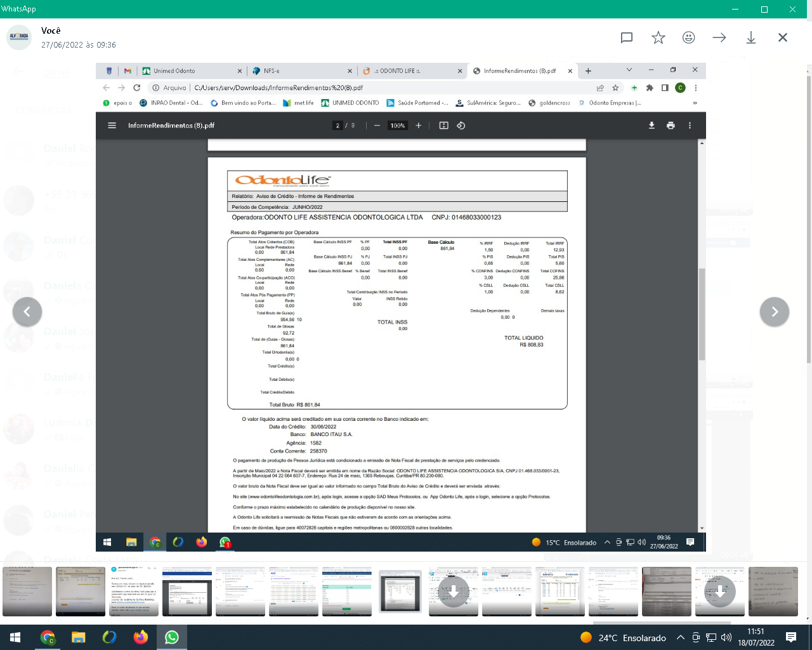
Task: Open the volume control in system tray
Action: pyautogui.click(x=726, y=637)
